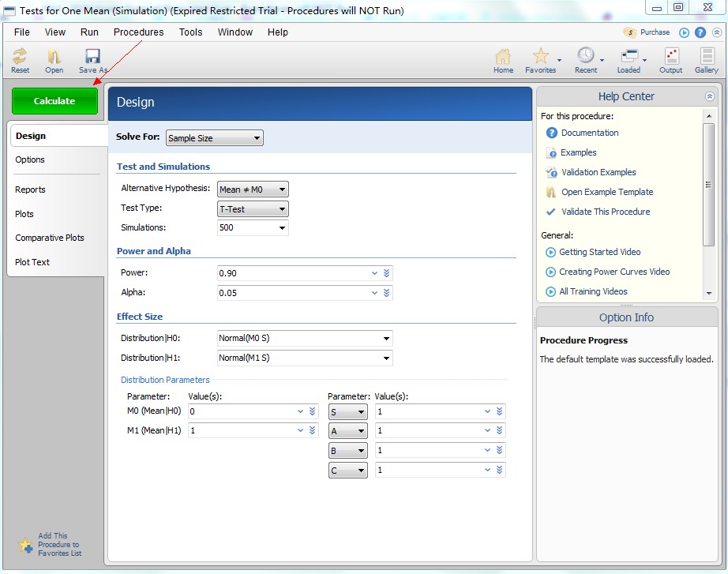
Task: Open the Validation Examples link
Action: click(598, 172)
